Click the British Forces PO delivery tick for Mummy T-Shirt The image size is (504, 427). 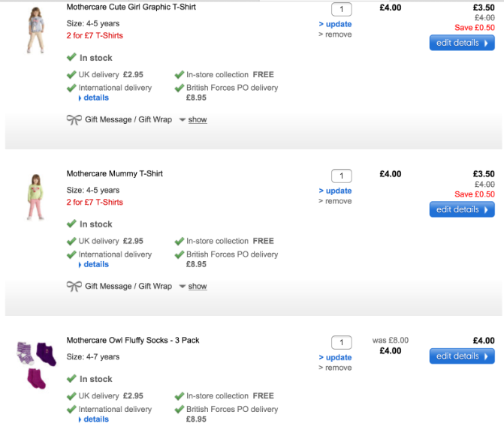(x=180, y=254)
